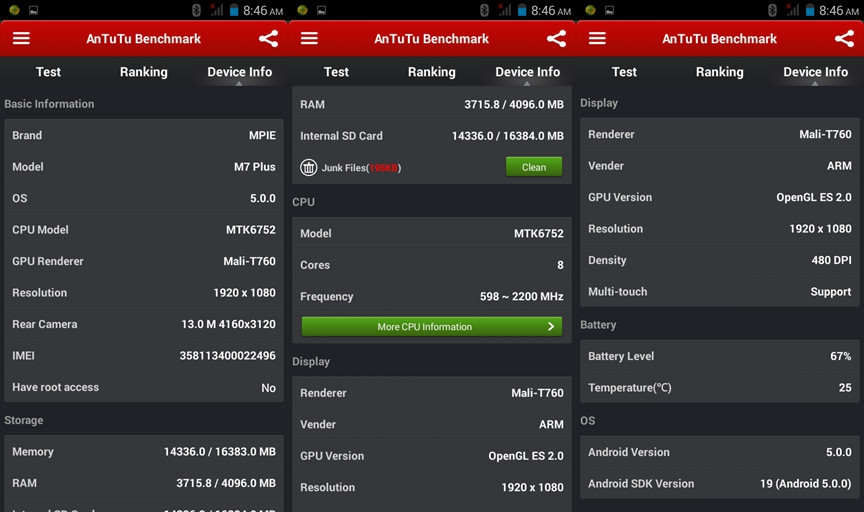Tap Battery Level 67% row

(x=720, y=355)
